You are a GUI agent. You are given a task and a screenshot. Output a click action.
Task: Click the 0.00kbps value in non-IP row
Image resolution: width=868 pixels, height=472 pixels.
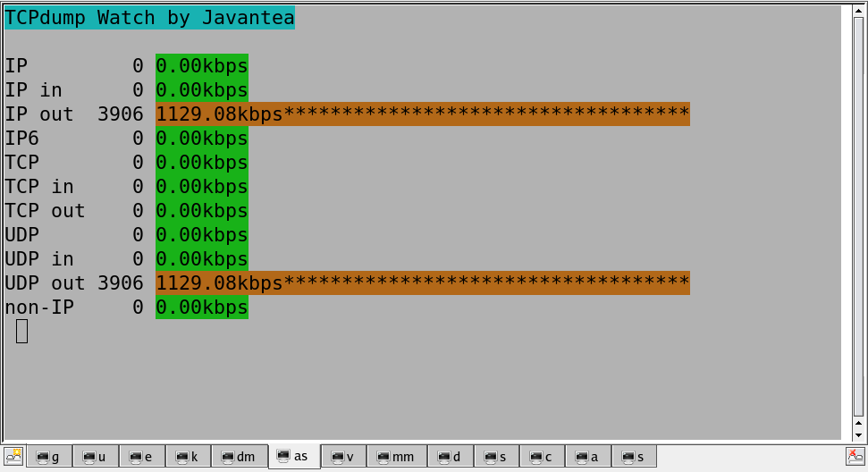(202, 308)
